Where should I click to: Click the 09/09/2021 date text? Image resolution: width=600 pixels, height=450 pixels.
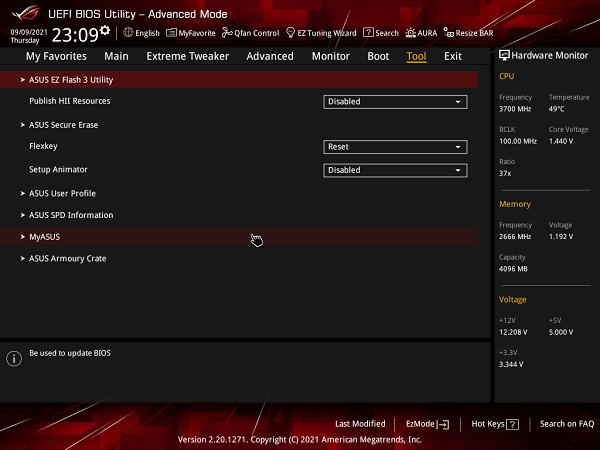(29, 32)
